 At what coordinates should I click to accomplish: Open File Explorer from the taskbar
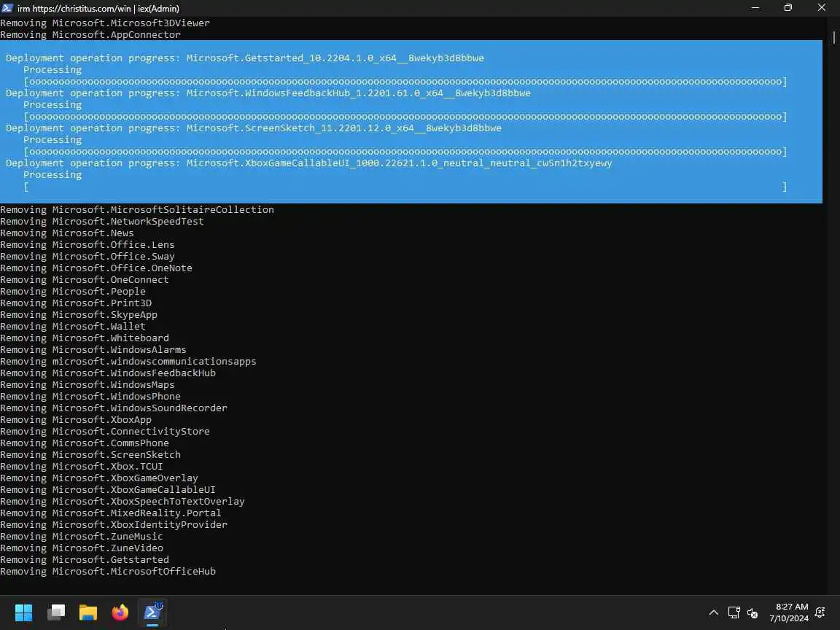click(87, 612)
